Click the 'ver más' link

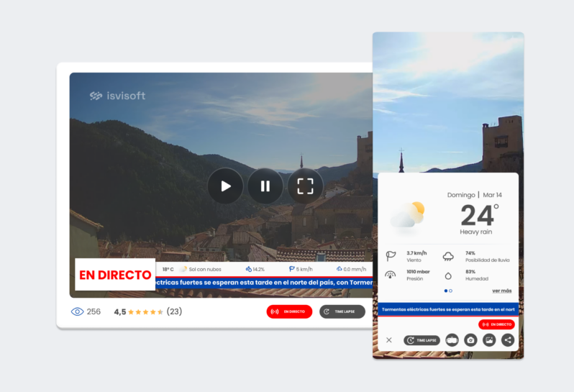501,291
